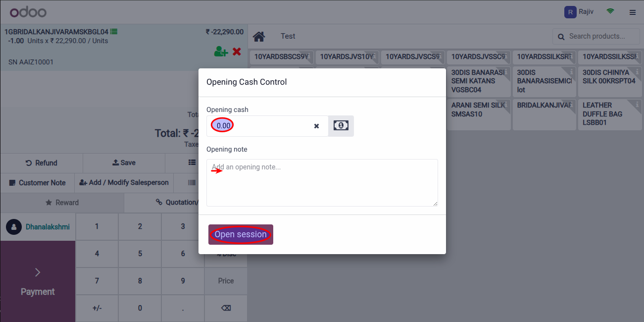The width and height of the screenshot is (644, 322).
Task: Clear the opening cash value
Action: click(316, 126)
